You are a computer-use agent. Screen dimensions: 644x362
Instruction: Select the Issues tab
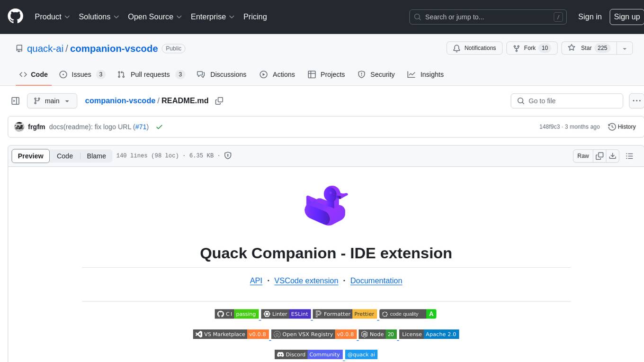click(82, 74)
